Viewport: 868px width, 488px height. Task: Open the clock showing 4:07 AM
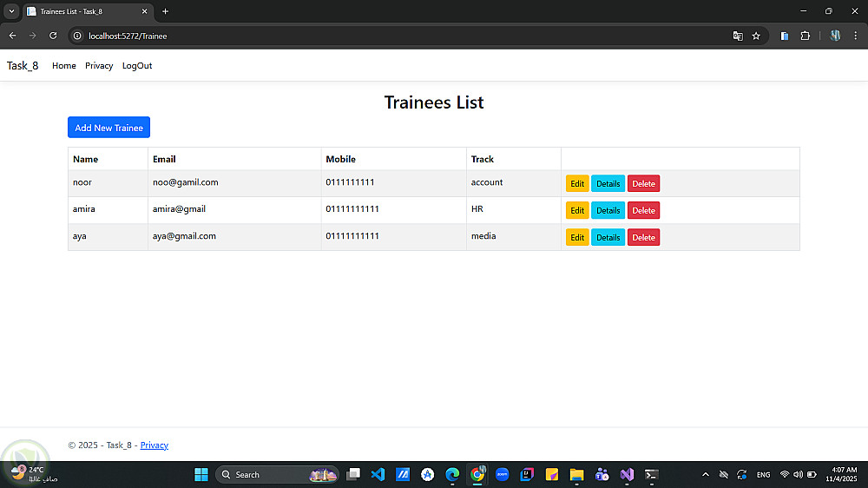[841, 474]
